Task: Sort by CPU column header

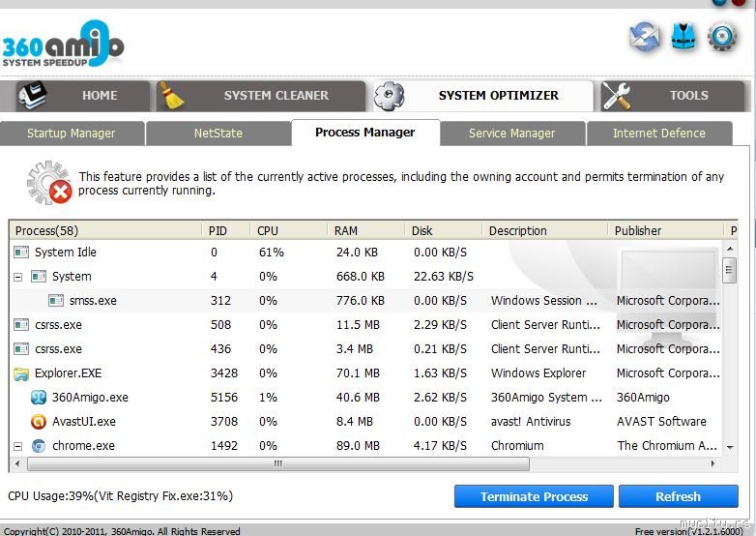Action: point(289,230)
